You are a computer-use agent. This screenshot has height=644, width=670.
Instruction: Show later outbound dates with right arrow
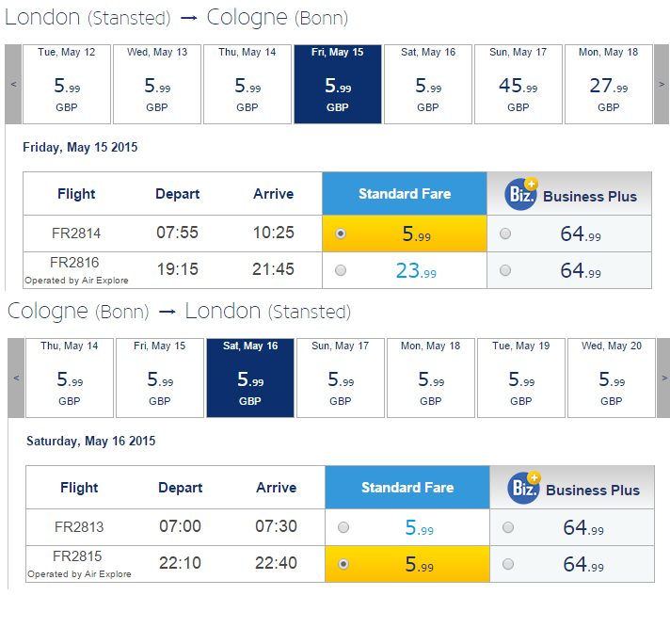coord(662,84)
